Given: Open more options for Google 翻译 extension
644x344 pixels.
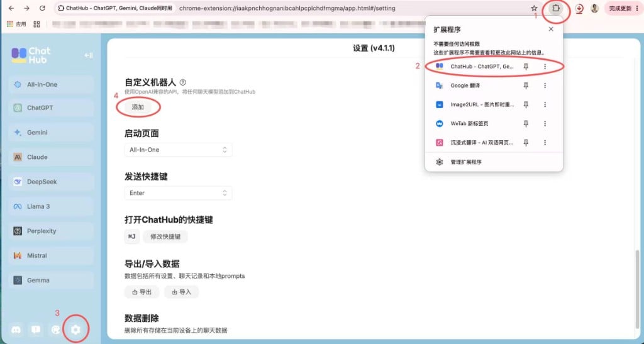Looking at the screenshot, I should point(545,86).
